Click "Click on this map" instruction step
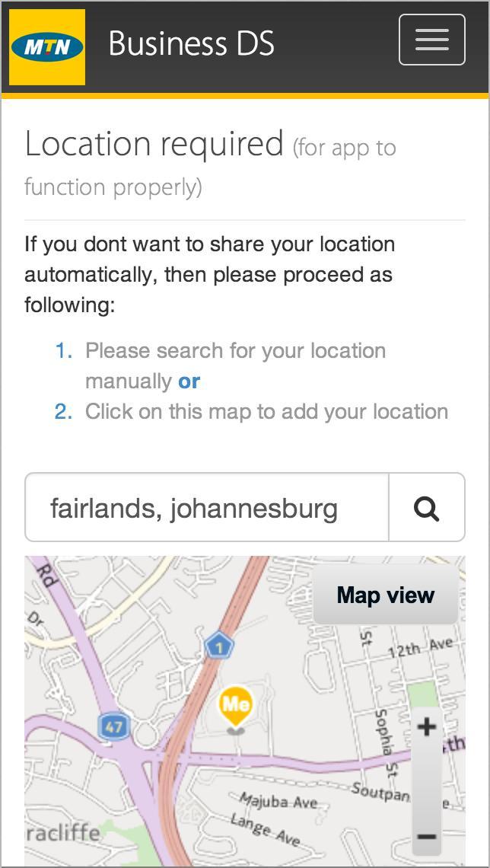 266,411
